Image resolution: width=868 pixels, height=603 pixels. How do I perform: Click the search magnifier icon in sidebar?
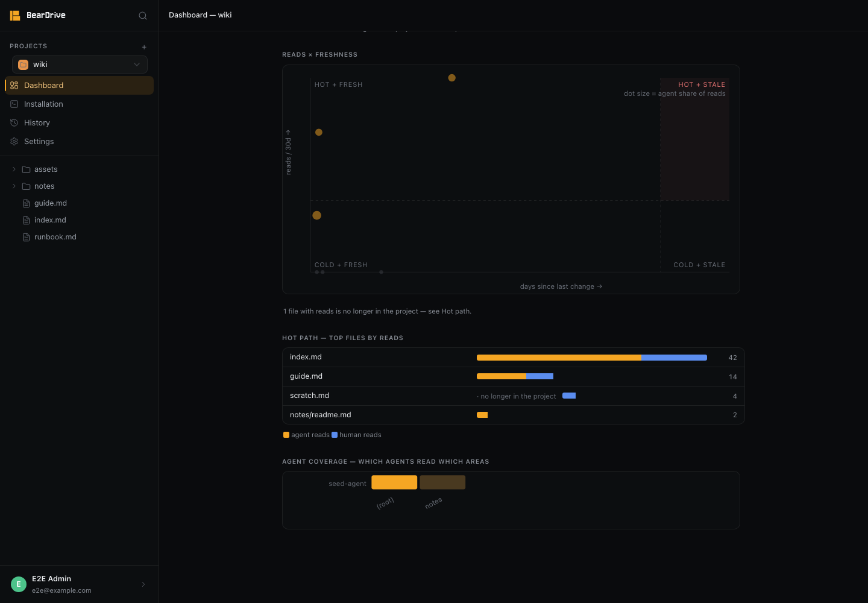tap(143, 16)
